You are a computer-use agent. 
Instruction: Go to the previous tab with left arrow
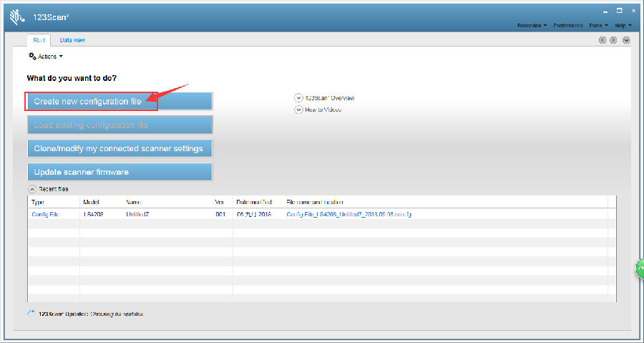(x=602, y=40)
